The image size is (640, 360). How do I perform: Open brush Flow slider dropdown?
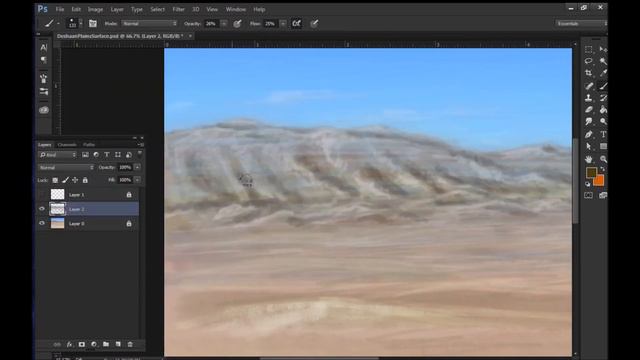[283, 24]
